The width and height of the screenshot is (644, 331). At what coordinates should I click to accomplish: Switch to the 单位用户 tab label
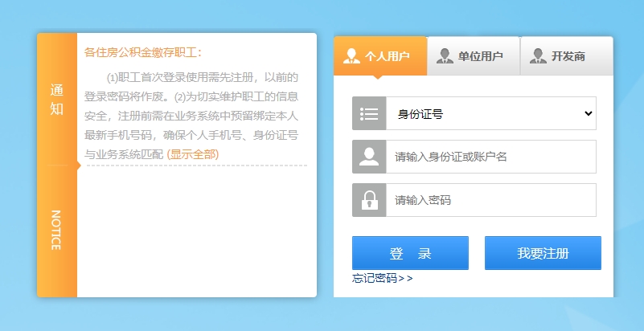[x=481, y=56]
